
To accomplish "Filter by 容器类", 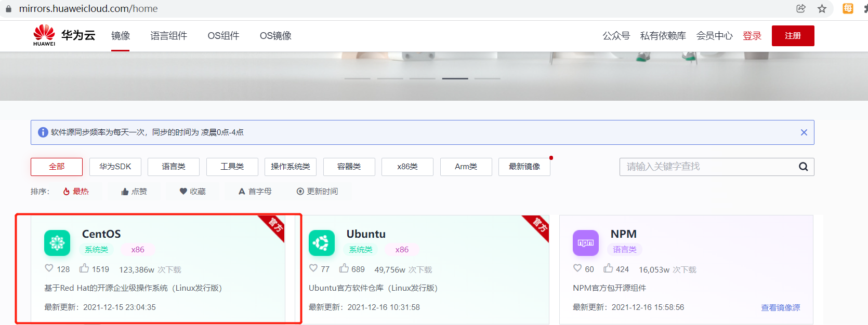I will [x=349, y=167].
